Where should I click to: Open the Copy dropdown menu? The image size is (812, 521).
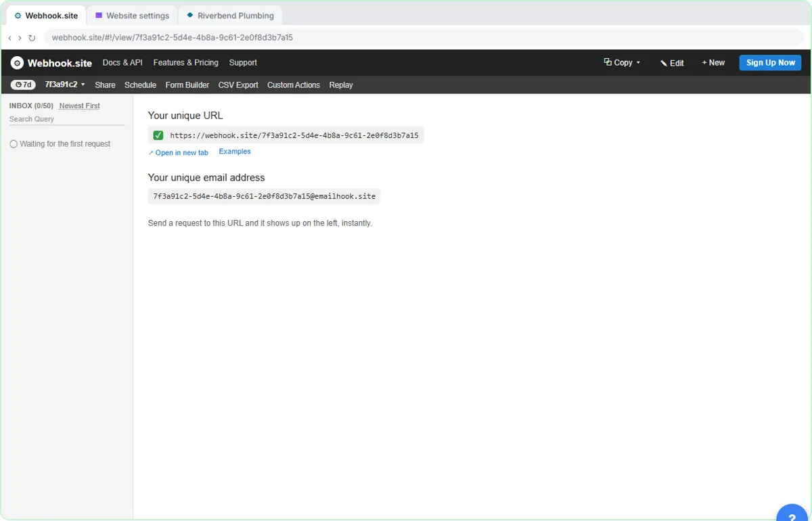pos(622,62)
